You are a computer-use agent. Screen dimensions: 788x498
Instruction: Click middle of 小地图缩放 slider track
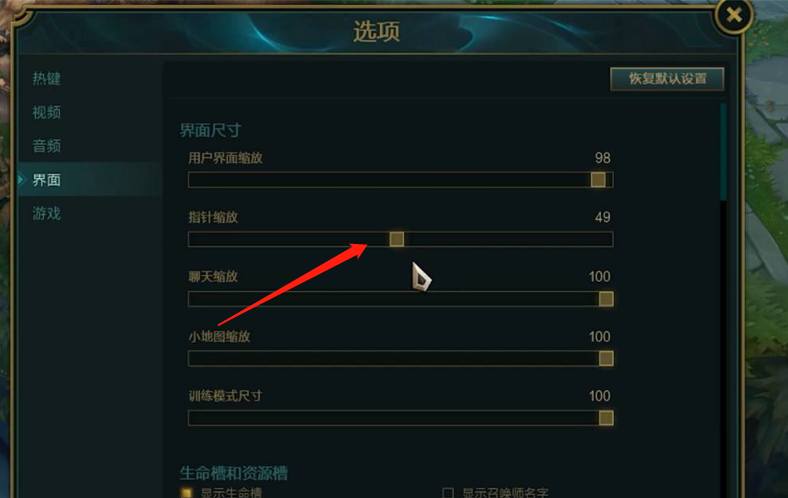click(x=401, y=358)
